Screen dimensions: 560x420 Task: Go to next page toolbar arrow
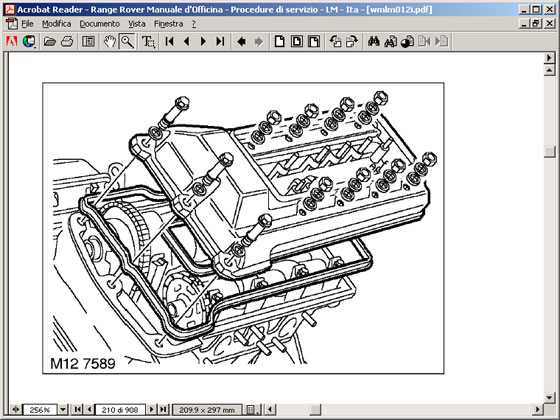coord(203,41)
